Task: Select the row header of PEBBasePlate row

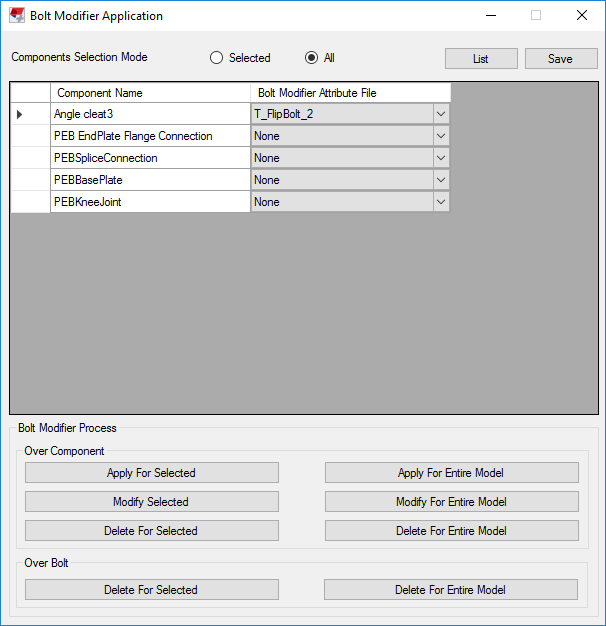Action: [30, 180]
